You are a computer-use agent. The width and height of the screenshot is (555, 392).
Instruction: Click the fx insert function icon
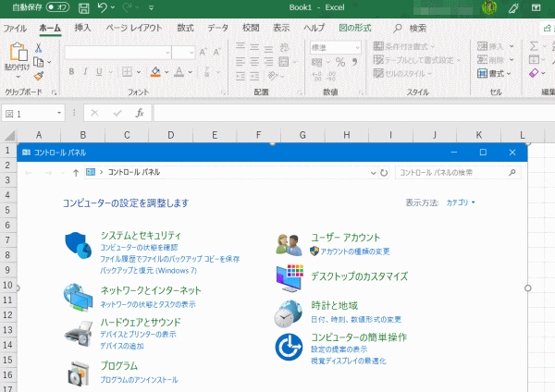(140, 113)
